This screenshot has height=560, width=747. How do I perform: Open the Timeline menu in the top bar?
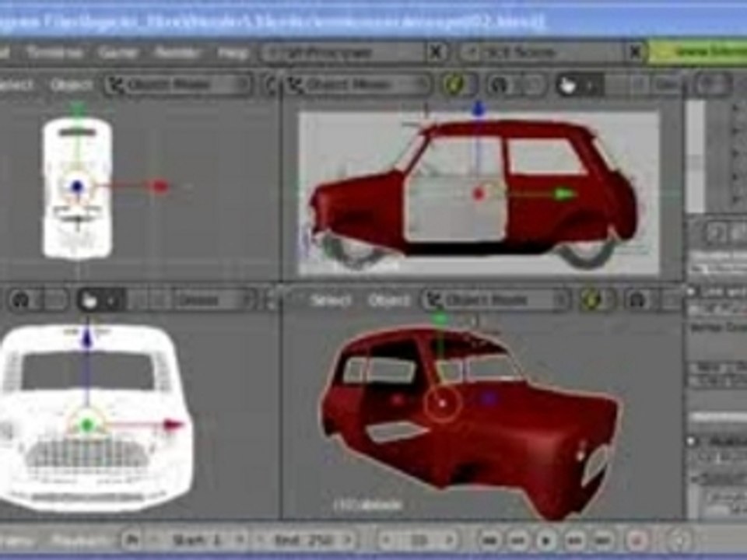click(x=54, y=53)
